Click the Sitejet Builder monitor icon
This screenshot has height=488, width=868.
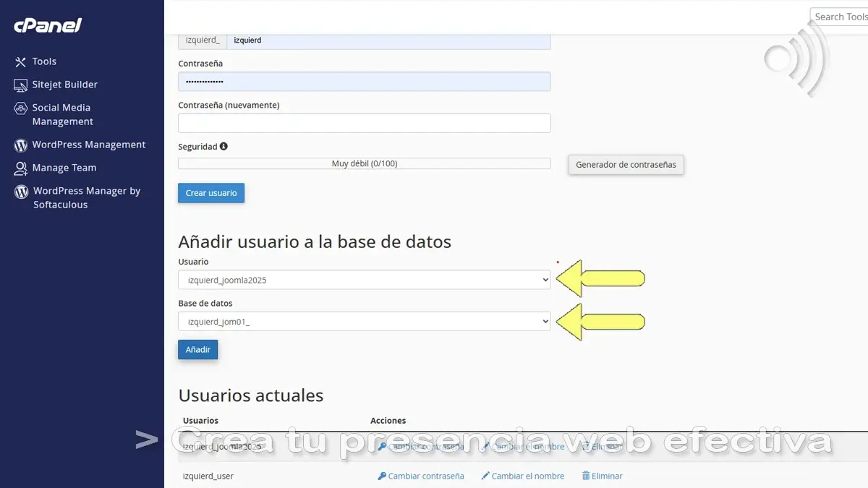coord(20,85)
